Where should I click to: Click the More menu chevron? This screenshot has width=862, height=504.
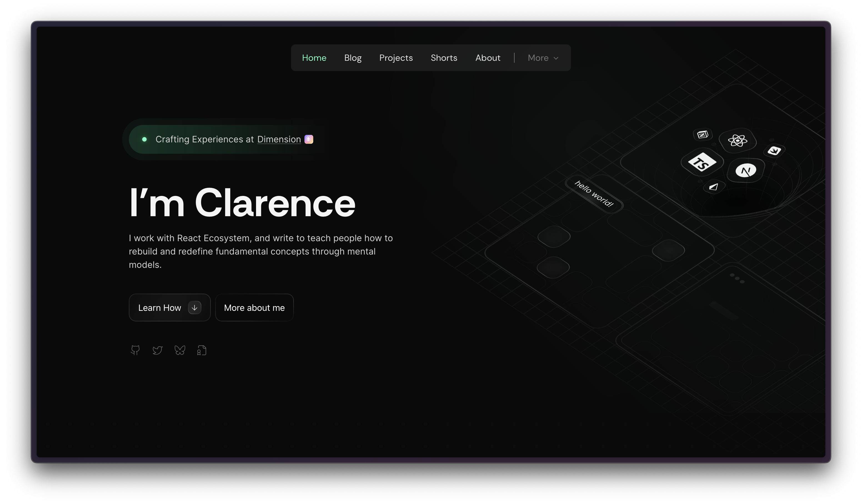click(x=556, y=58)
